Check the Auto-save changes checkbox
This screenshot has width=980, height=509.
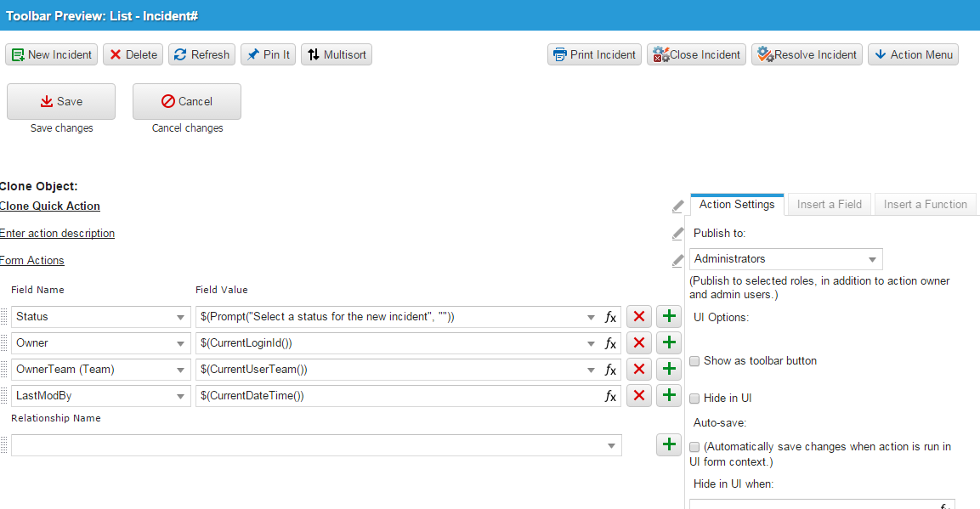(694, 447)
